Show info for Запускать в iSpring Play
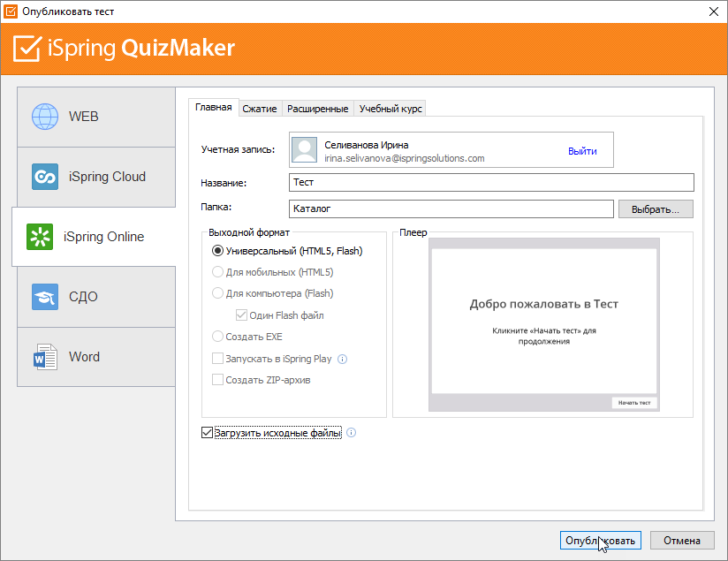Image resolution: width=728 pixels, height=561 pixels. point(342,359)
